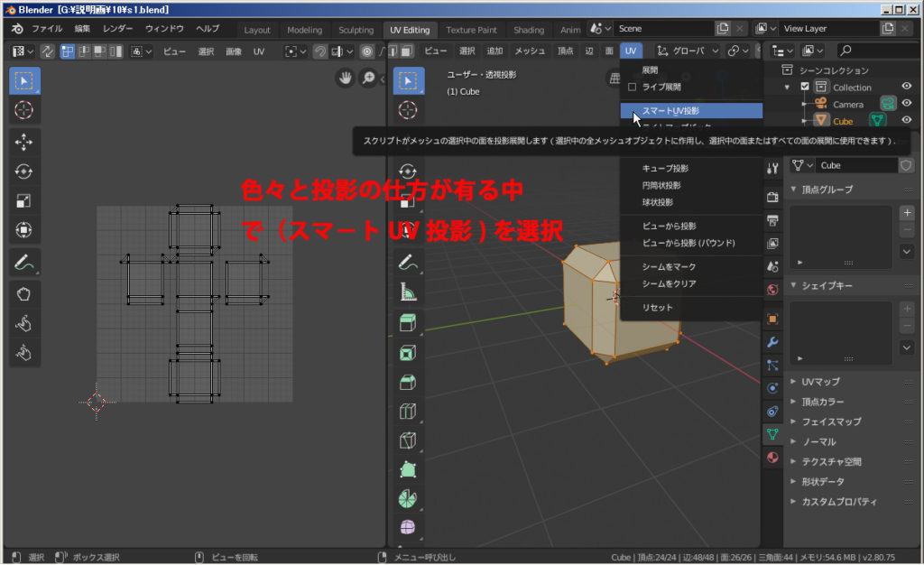The height and width of the screenshot is (565, 924).
Task: Select the Move tool in UV editor
Action: point(24,142)
